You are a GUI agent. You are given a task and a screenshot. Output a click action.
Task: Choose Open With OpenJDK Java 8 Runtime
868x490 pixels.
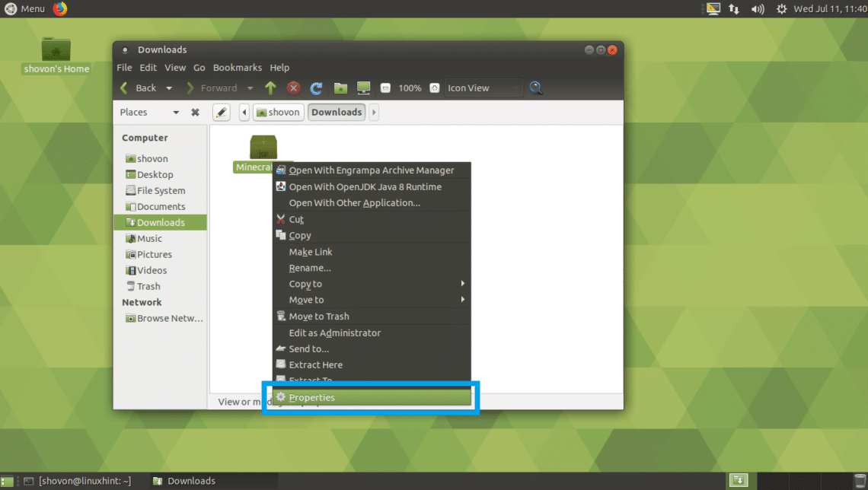click(372, 187)
